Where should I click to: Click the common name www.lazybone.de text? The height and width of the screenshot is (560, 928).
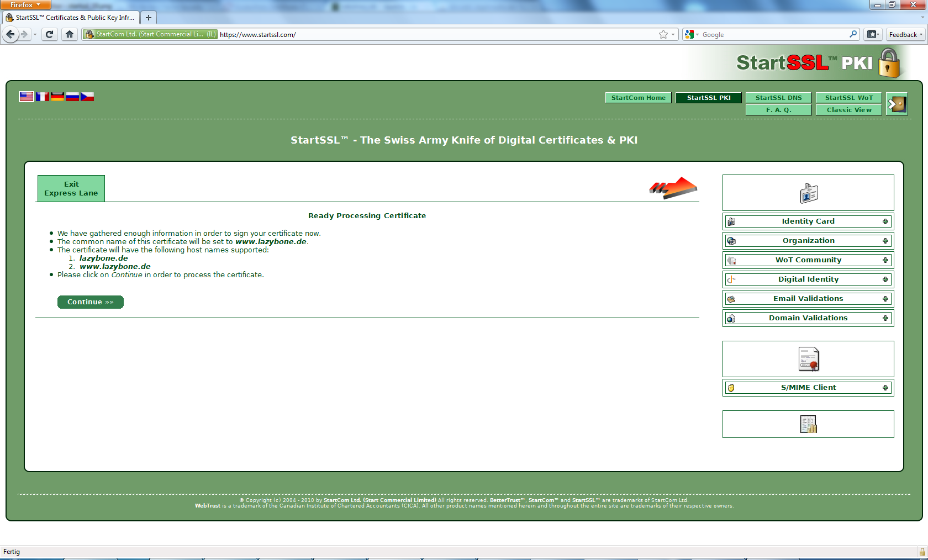click(x=271, y=242)
